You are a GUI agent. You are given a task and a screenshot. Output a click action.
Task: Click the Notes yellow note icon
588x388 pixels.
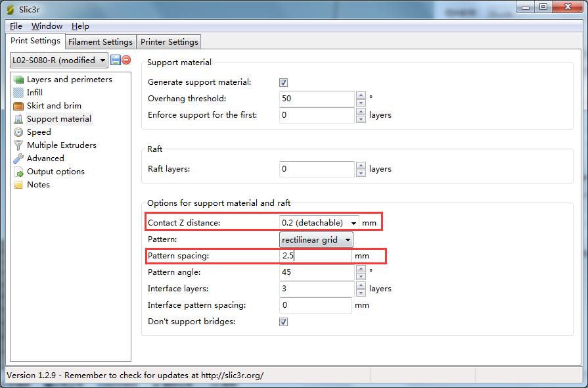[x=18, y=185]
